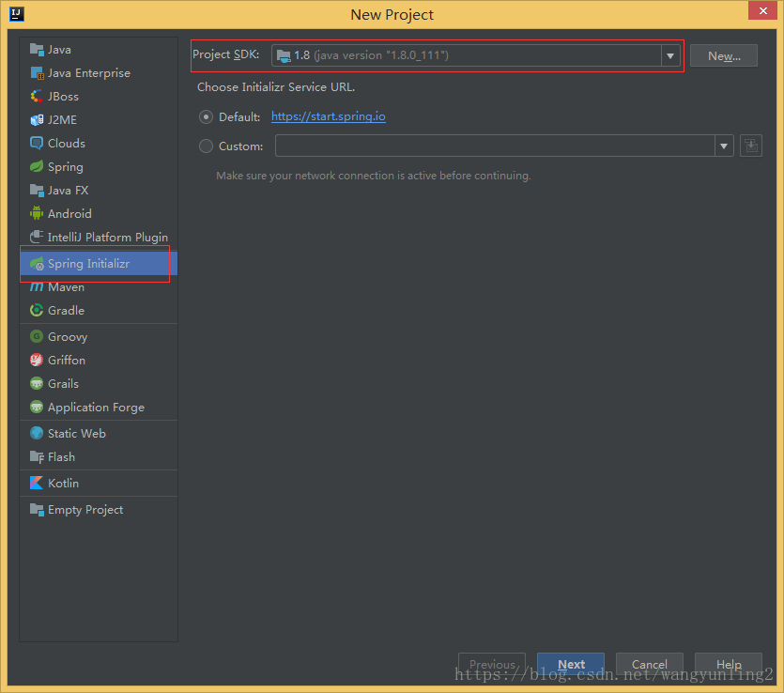Viewport: 784px width, 693px height.
Task: Select the Groovy list entry
Action: click(x=99, y=336)
